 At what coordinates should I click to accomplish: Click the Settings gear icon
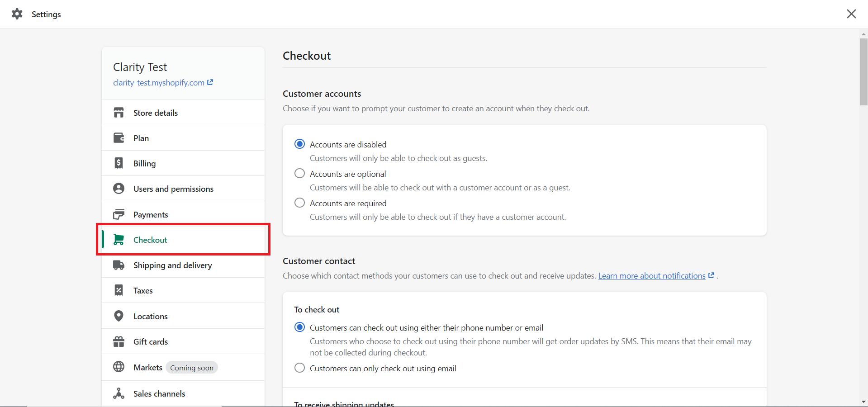click(17, 14)
